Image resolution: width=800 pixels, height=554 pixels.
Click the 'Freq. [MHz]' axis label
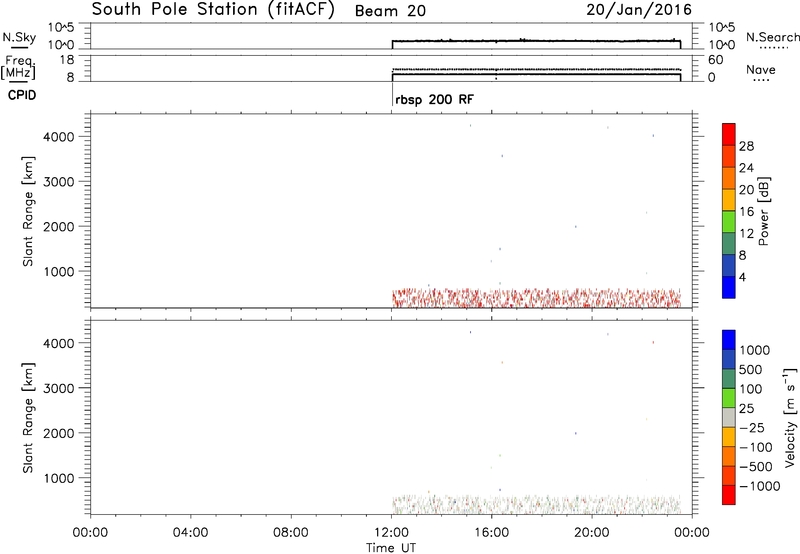[19, 67]
